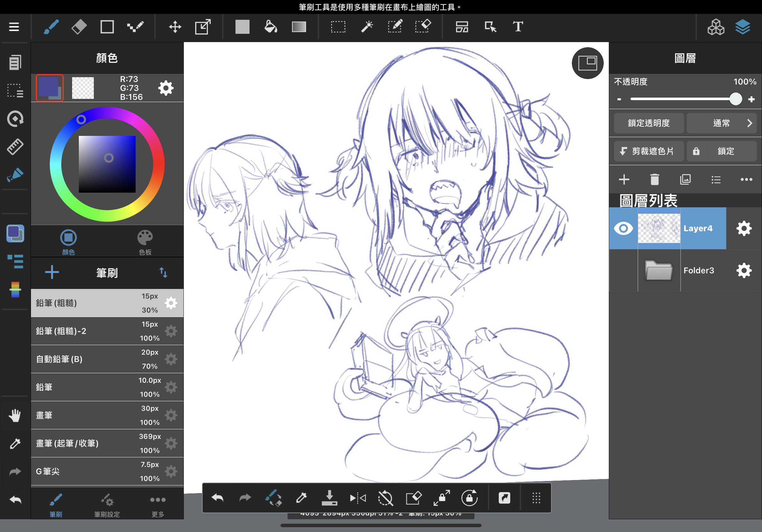Pick the Gradient tool
The height and width of the screenshot is (532, 762).
tap(299, 27)
